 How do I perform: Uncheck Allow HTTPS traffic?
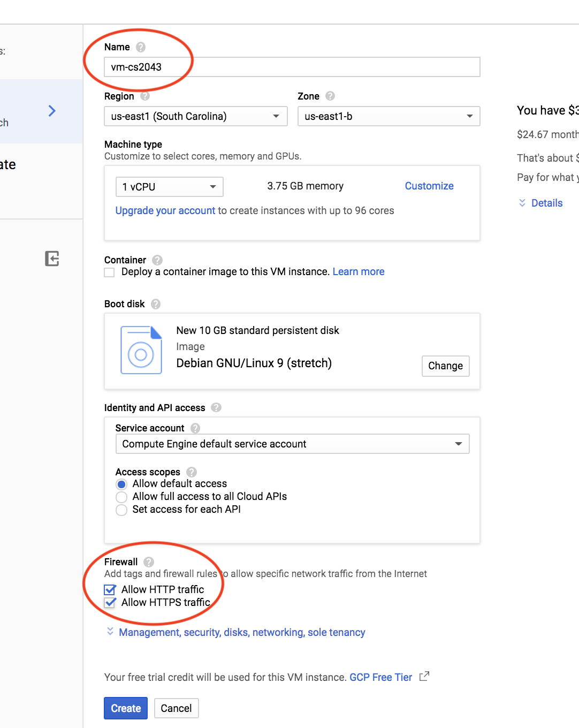tap(110, 602)
